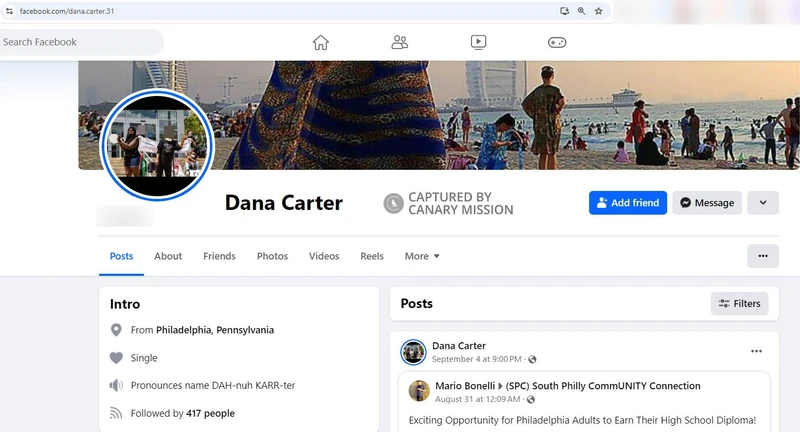Open the Facebook Home icon
The height and width of the screenshot is (432, 800).
[x=321, y=42]
